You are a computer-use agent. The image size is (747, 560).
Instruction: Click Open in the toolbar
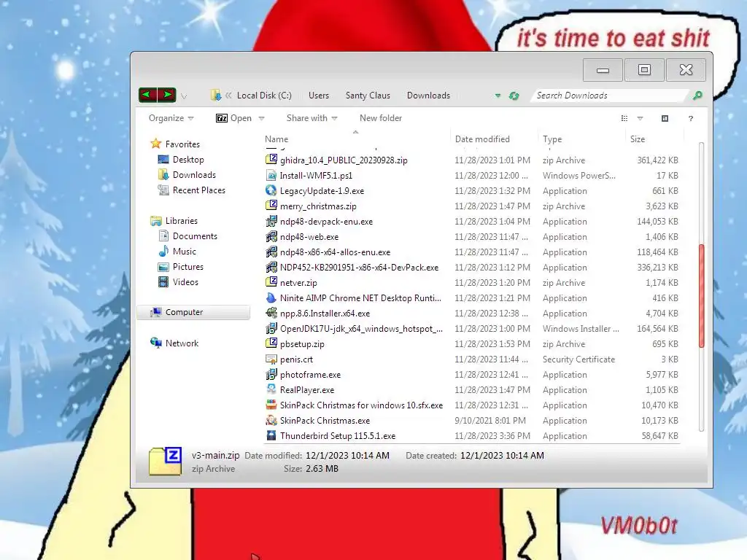[x=233, y=118]
